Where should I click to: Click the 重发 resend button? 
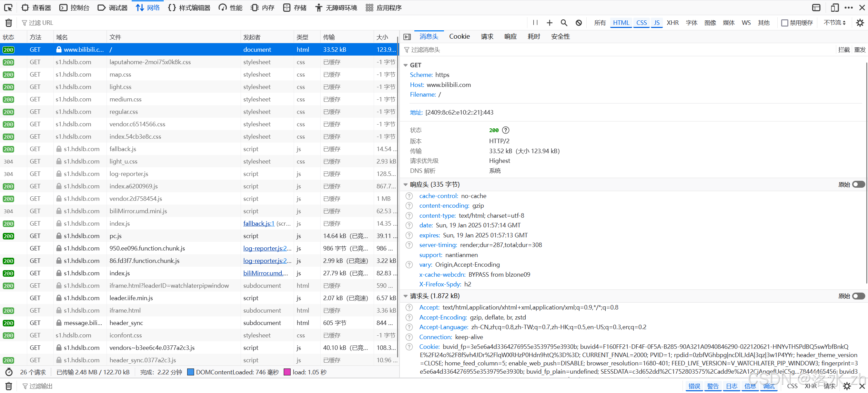(860, 50)
